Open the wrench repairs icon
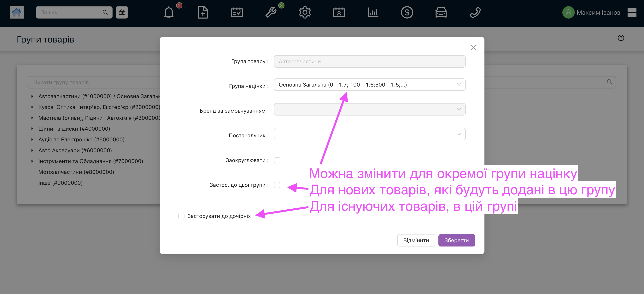 [271, 12]
